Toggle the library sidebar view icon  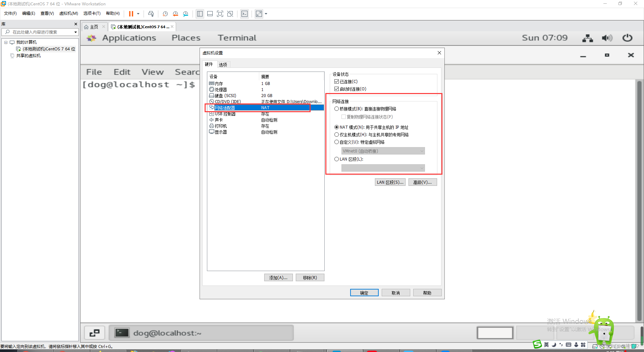coord(200,14)
